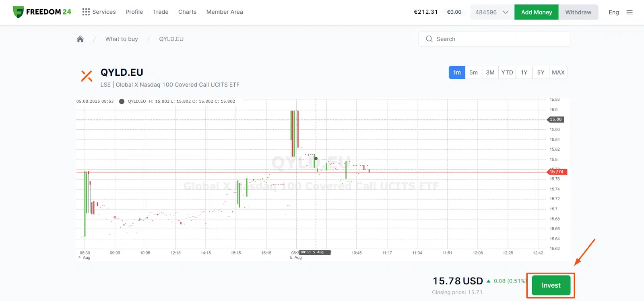Switch chart to 5Y range
The height and width of the screenshot is (301, 644).
coord(541,73)
